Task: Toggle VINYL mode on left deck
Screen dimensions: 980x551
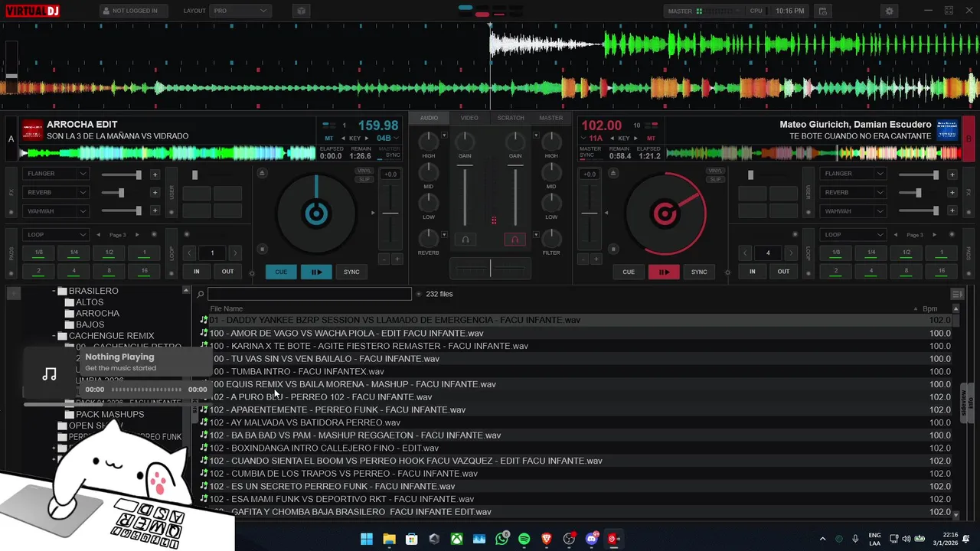Action: 364,171
